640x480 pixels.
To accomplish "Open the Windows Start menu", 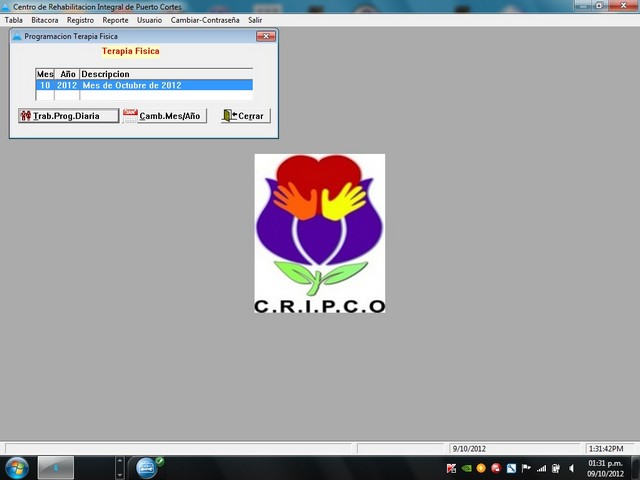I will coord(16,468).
